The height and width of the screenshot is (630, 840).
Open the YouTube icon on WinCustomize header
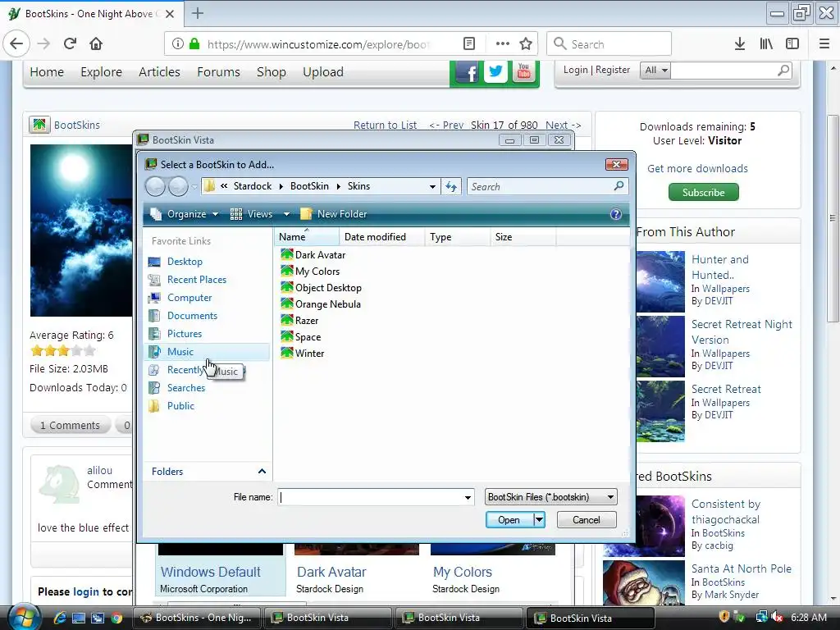tap(524, 72)
